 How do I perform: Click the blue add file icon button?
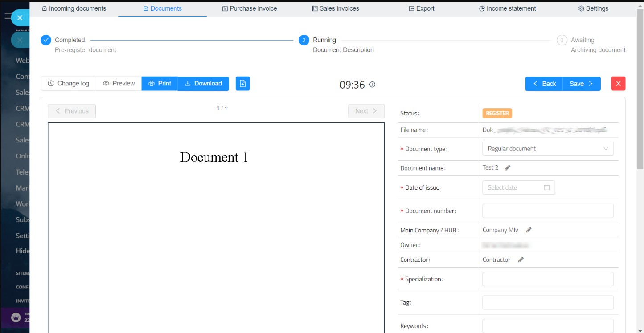[x=242, y=84]
